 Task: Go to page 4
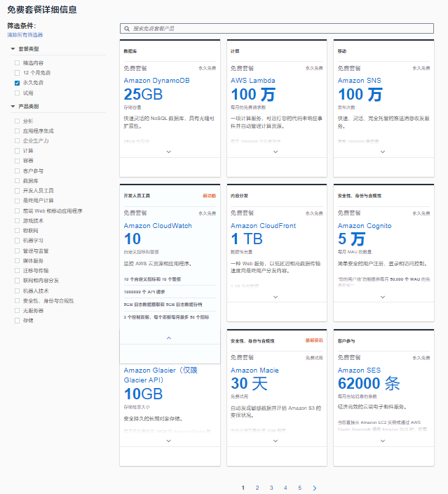285,488
